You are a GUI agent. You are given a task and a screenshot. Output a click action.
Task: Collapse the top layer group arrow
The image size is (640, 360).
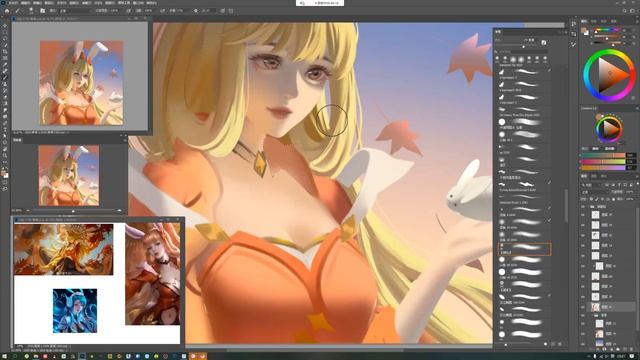[x=588, y=207]
